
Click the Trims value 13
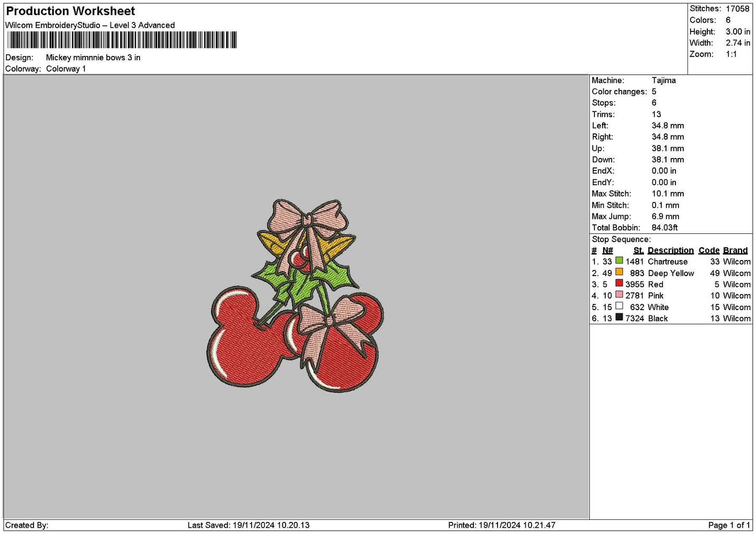(x=657, y=114)
